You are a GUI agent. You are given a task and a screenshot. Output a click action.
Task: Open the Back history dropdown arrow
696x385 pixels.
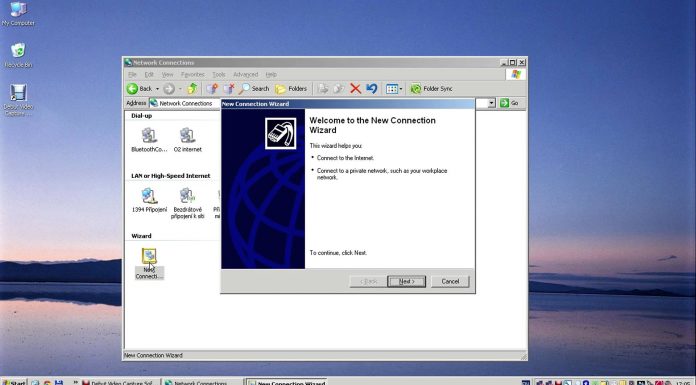point(157,89)
